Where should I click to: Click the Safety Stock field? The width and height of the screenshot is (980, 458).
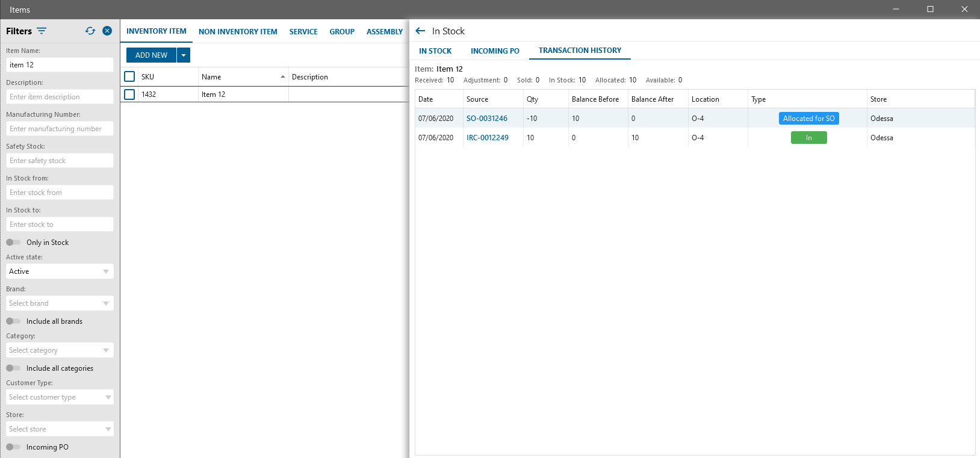tap(60, 161)
